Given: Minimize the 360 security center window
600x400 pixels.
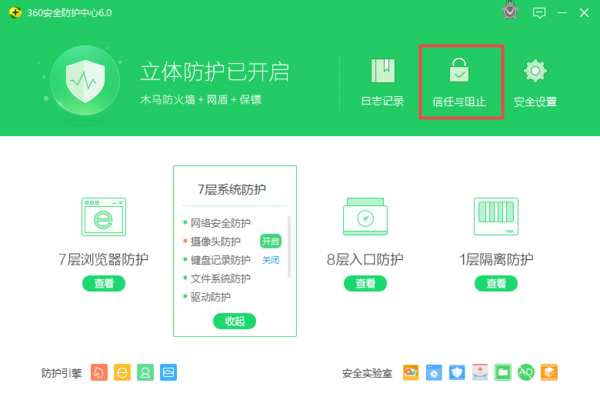Looking at the screenshot, I should [562, 13].
